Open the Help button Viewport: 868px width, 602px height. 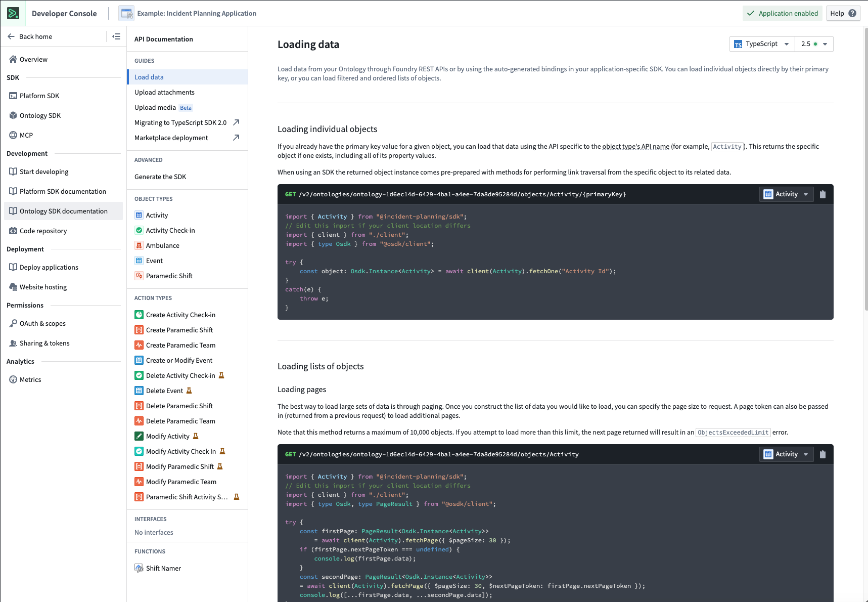click(x=843, y=13)
